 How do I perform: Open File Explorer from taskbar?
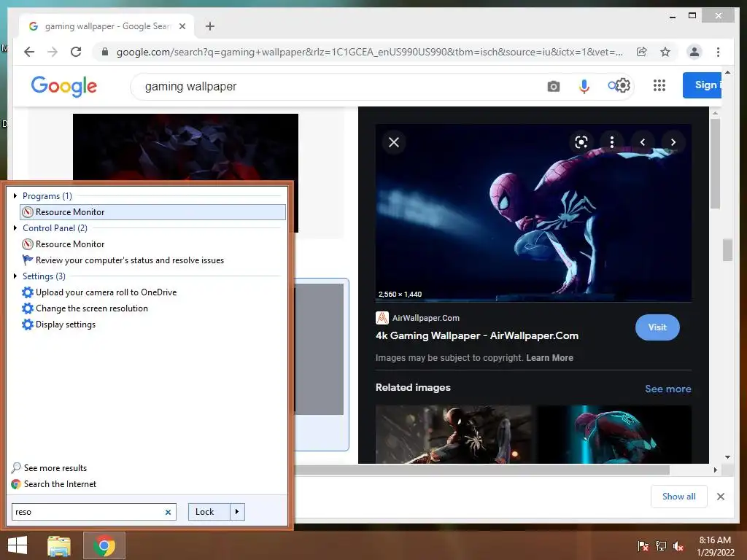point(59,545)
